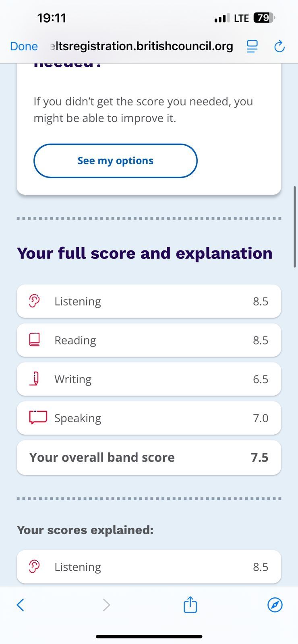The image size is (298, 644).
Task: Tap the britishcouncil.org address field
Action: (x=141, y=46)
